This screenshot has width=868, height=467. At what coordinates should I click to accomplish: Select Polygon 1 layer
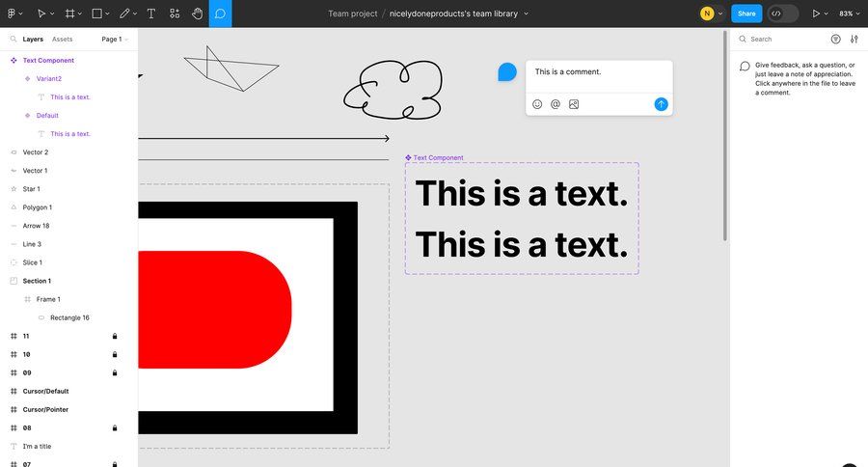[x=37, y=207]
